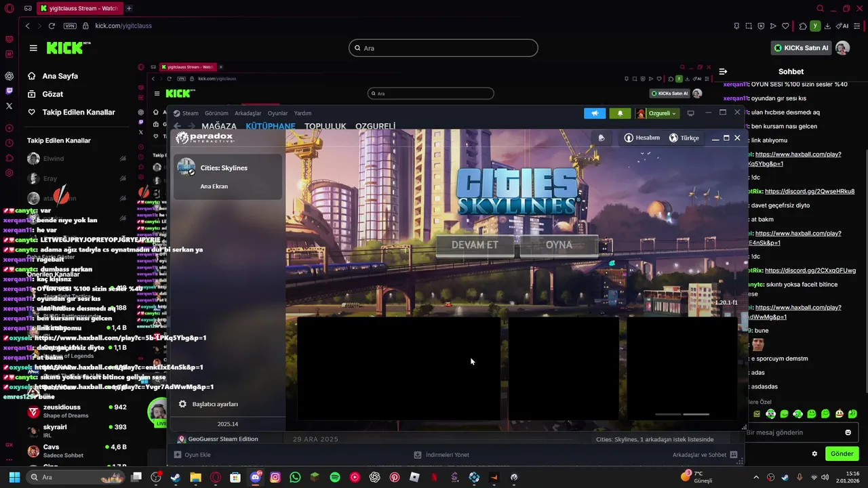Open Opera extensions cube icon
The width and height of the screenshot is (868, 488).
[803, 26]
